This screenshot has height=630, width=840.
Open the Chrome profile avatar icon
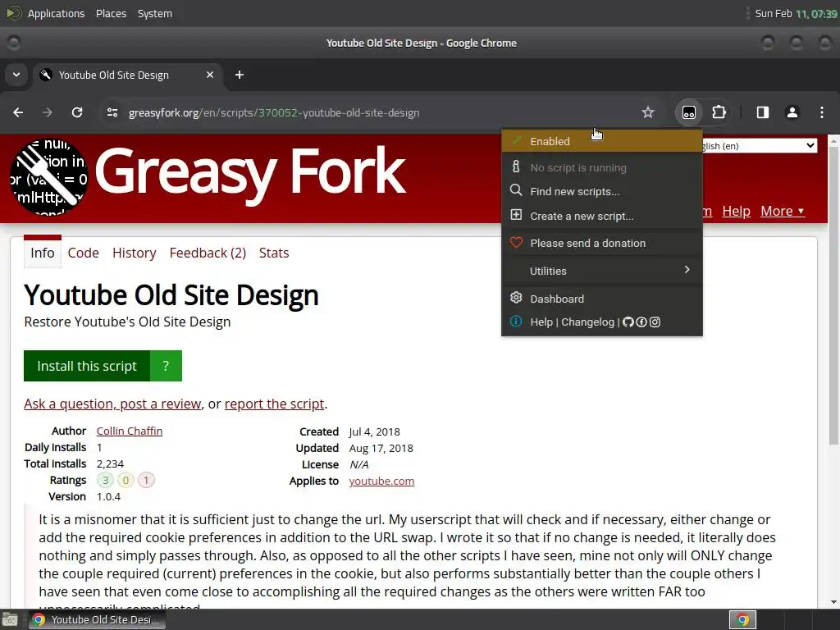[x=792, y=112]
